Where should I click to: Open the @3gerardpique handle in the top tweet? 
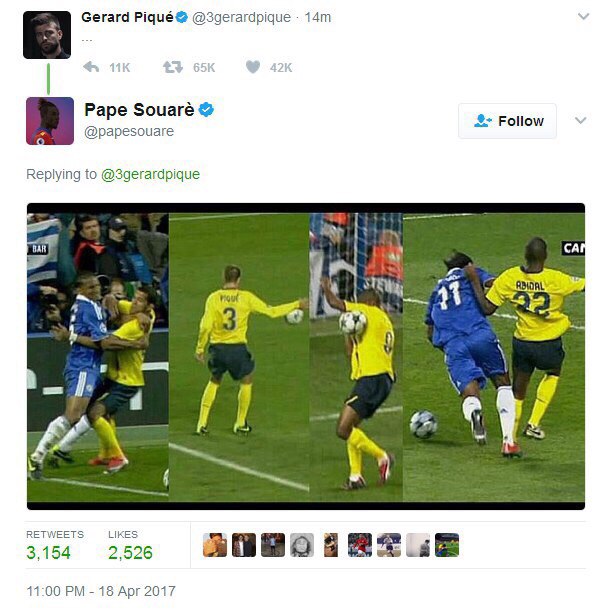coord(241,17)
